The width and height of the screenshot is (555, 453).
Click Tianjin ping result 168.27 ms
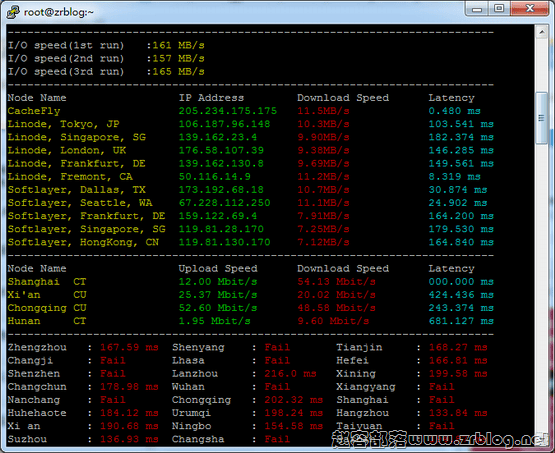[x=458, y=347]
